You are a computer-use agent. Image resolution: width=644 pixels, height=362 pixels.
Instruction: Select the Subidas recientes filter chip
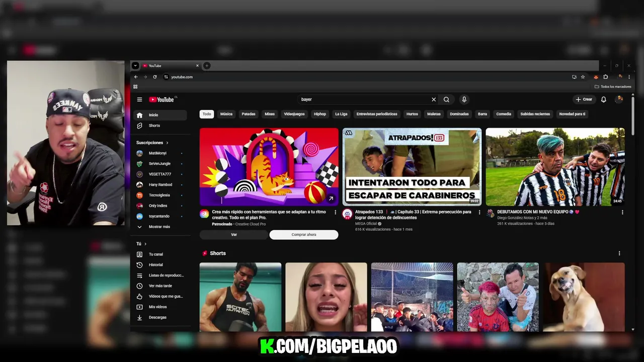click(x=535, y=114)
